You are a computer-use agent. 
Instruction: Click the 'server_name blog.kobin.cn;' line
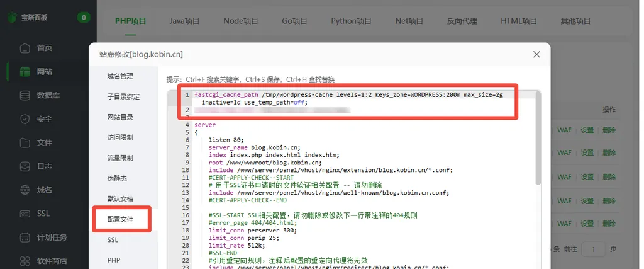(255, 147)
